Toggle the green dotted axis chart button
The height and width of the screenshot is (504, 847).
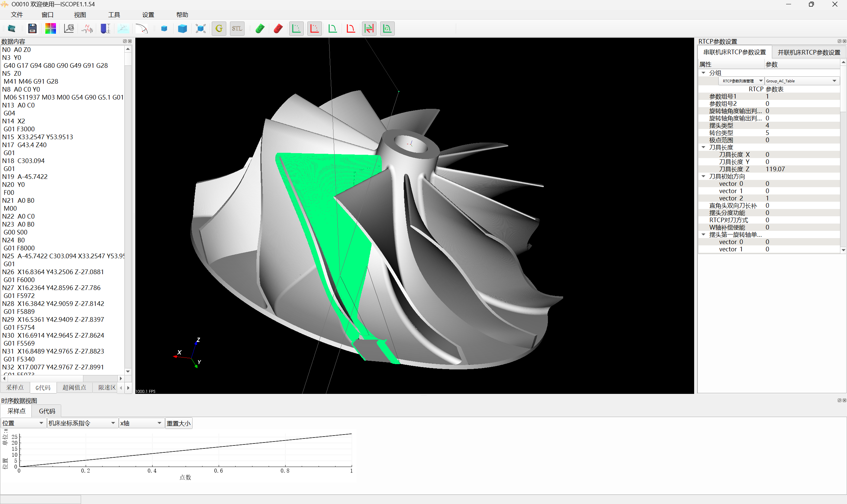tap(296, 28)
